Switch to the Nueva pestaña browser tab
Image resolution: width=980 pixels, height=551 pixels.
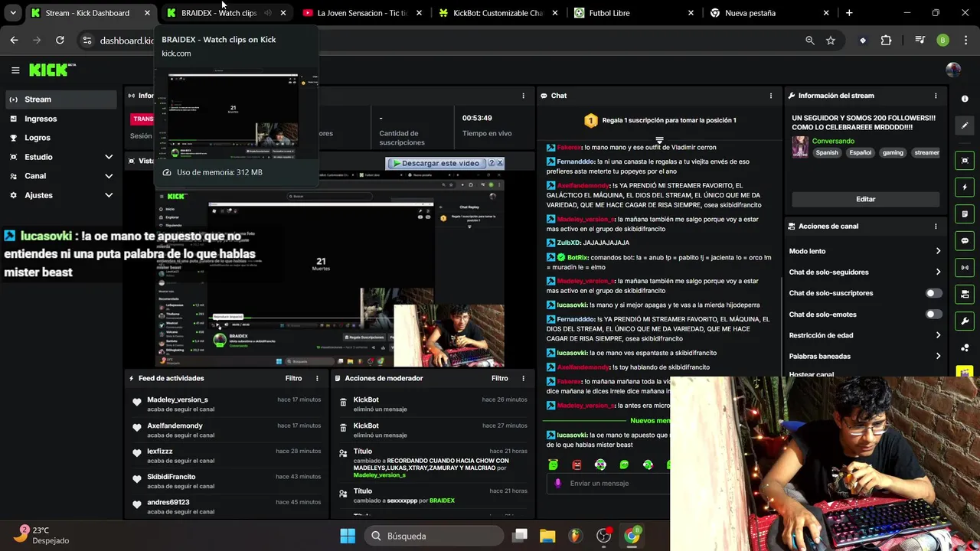click(771, 13)
